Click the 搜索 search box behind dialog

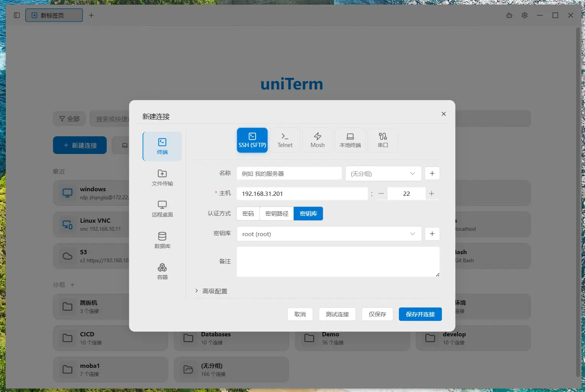[110, 119]
